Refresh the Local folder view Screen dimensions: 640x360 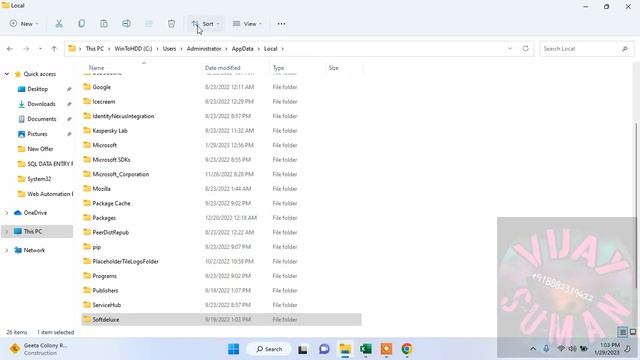(x=525, y=49)
